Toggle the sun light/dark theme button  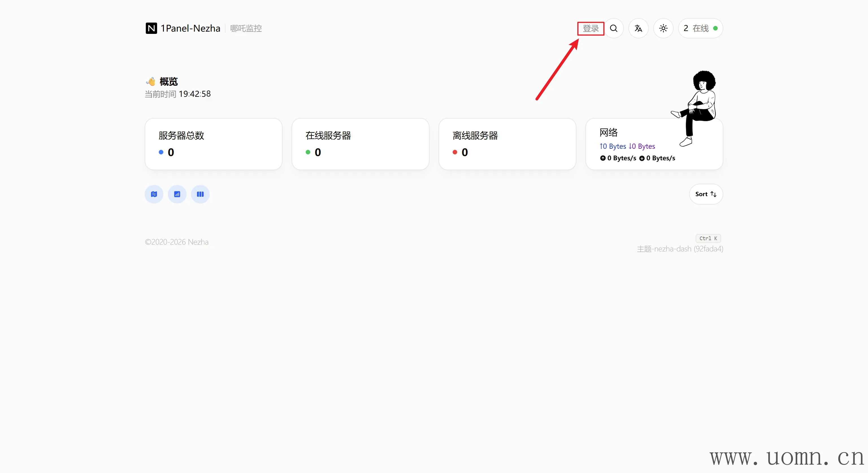pyautogui.click(x=663, y=28)
